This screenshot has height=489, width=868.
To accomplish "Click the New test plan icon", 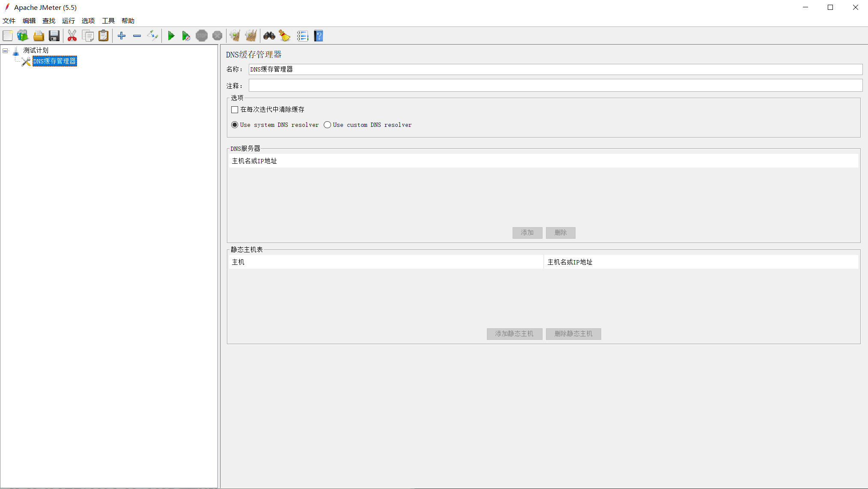I will coord(8,36).
